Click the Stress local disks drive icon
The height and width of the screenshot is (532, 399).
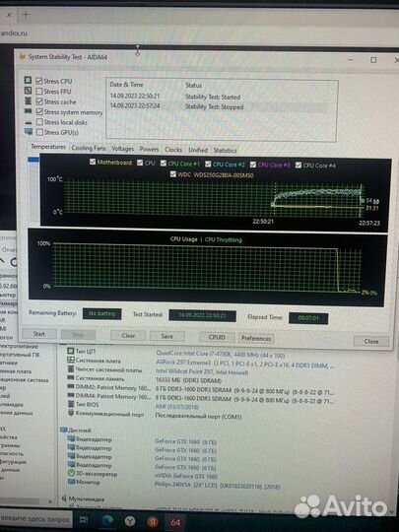pyautogui.click(x=29, y=122)
